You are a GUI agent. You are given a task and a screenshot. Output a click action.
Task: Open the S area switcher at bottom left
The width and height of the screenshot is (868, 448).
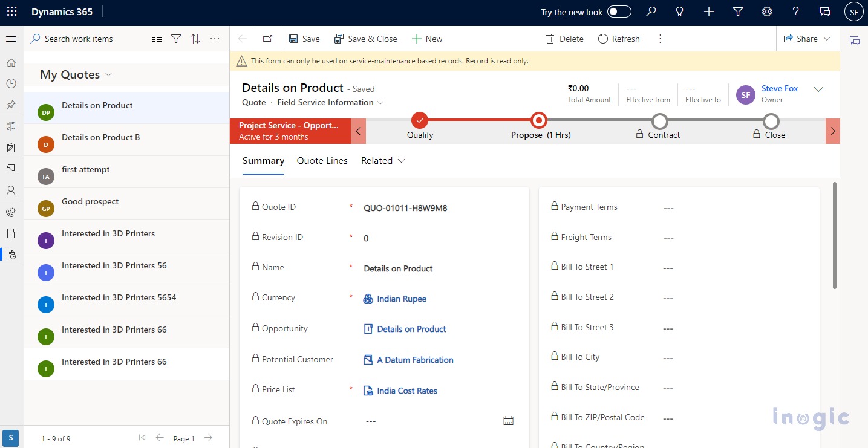coord(11,438)
